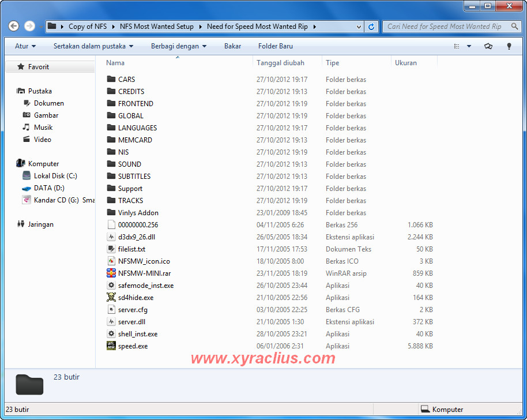The image size is (527, 420).
Task: Select the TRACKS folder name
Action: pos(130,200)
